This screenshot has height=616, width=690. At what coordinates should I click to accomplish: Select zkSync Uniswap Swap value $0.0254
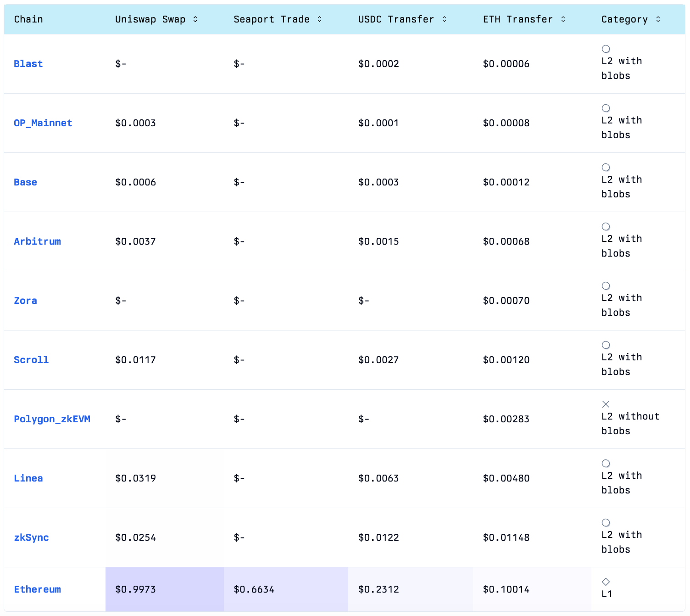click(x=135, y=538)
